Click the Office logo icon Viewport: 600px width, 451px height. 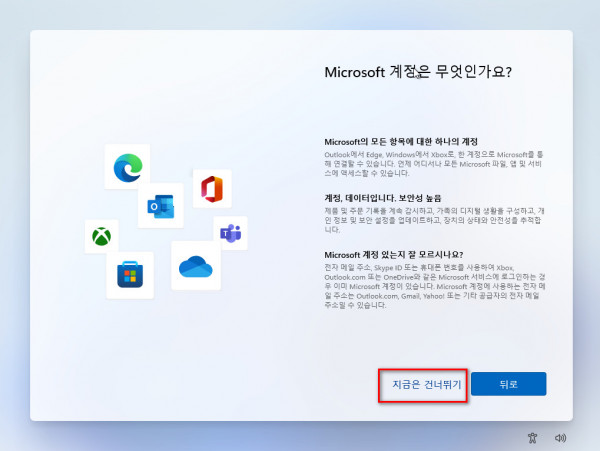(x=212, y=189)
